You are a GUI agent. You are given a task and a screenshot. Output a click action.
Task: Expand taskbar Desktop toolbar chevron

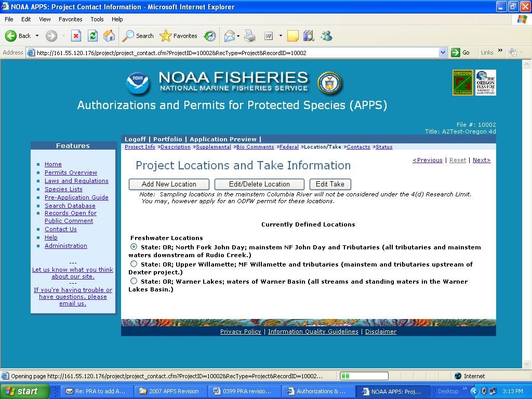(x=465, y=389)
